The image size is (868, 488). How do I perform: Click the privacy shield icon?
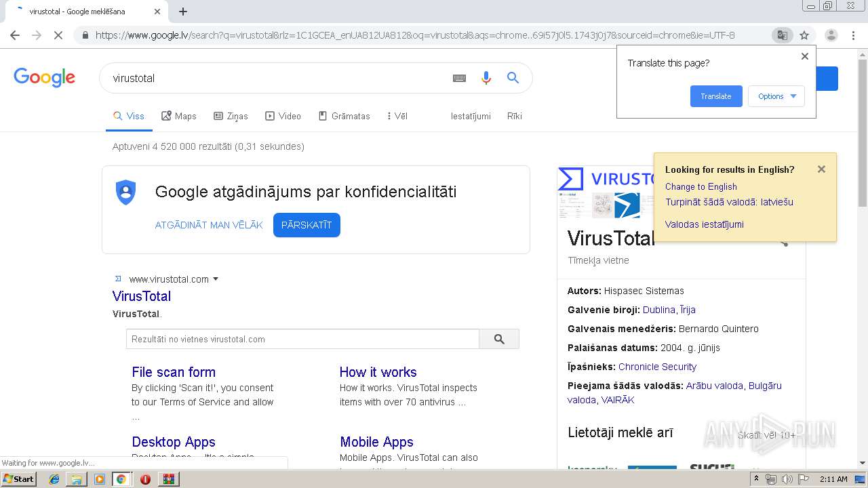click(126, 192)
